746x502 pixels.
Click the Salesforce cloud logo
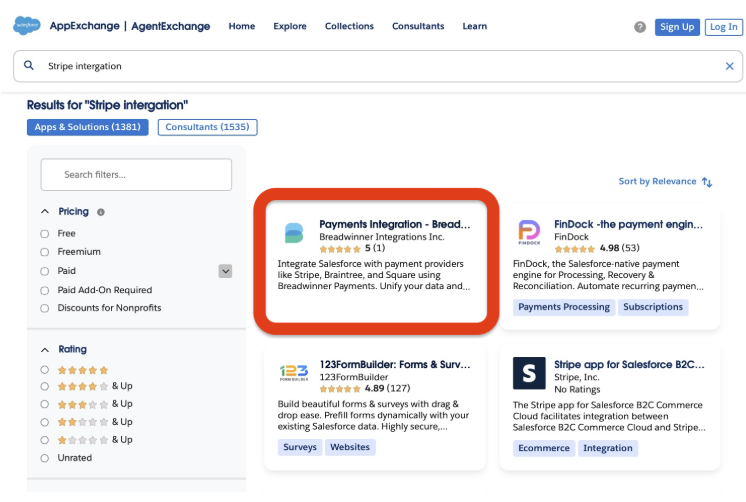27,25
